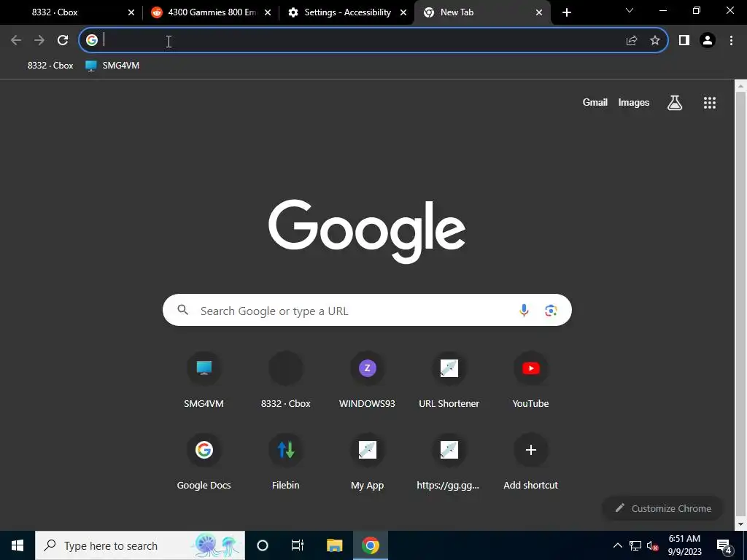Open a new tab with the plus button
The width and height of the screenshot is (747, 560).
click(x=566, y=12)
